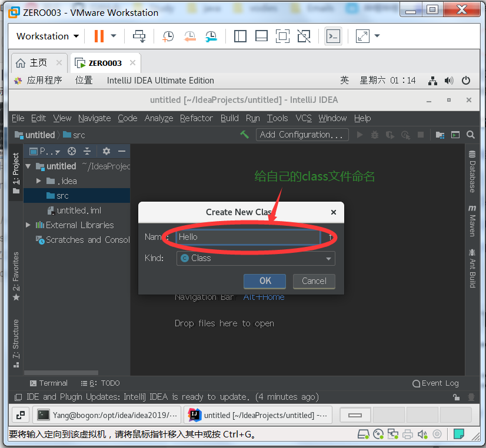Expand External Libraries node
This screenshot has width=486, height=448.
point(28,225)
